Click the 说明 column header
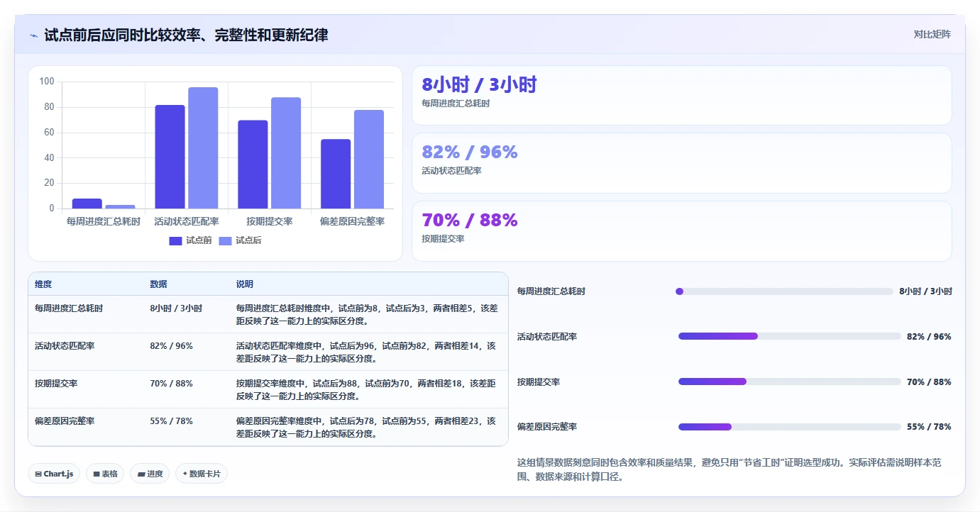This screenshot has width=980, height=512. click(245, 284)
